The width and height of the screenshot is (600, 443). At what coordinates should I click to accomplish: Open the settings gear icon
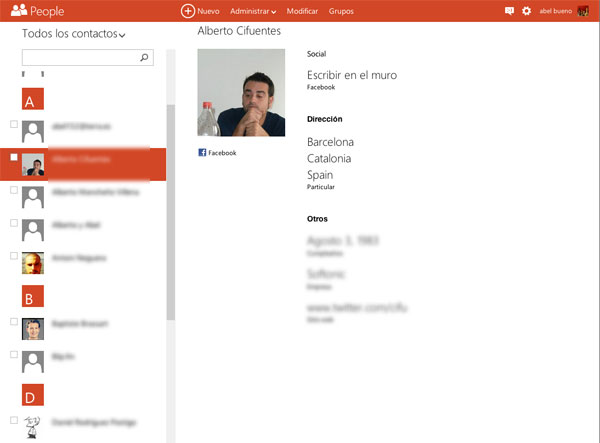(527, 11)
